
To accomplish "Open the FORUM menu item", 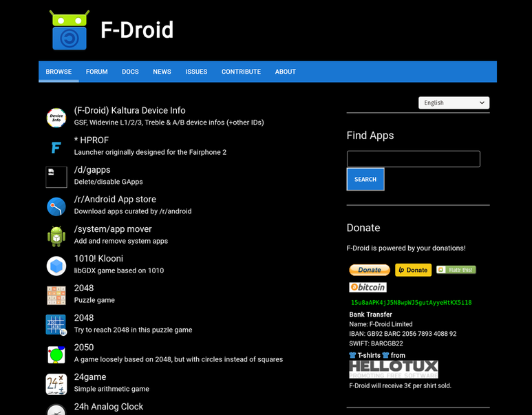I will click(x=97, y=72).
